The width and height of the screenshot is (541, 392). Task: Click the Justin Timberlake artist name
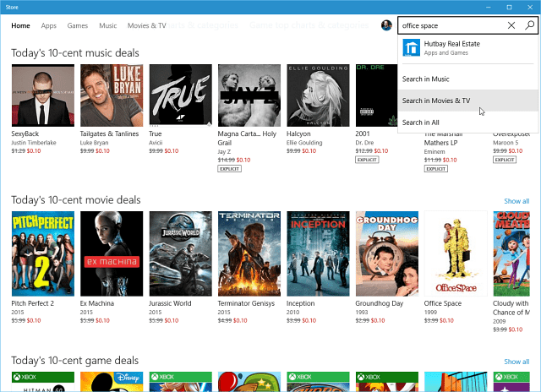click(34, 143)
